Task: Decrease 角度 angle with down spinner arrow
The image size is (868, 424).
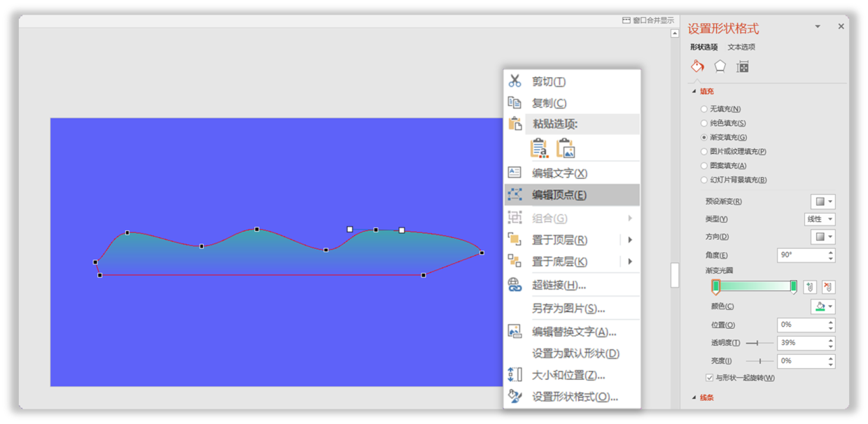Action: tap(831, 259)
